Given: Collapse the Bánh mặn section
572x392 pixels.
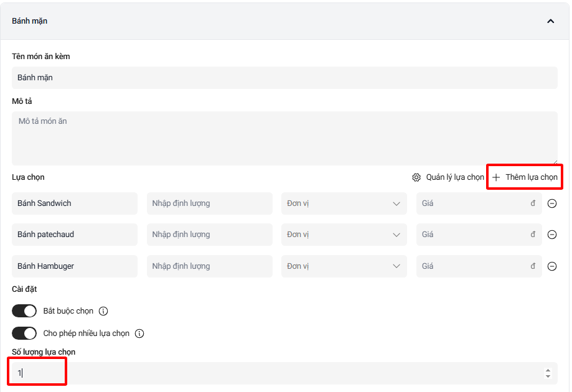Looking at the screenshot, I should point(550,21).
